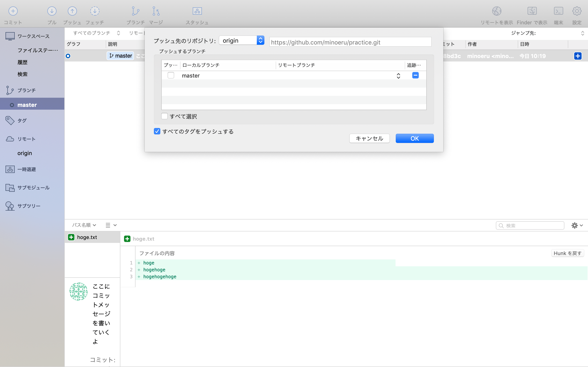This screenshot has height=367, width=588.
Task: Toggle the master tracking checkbox
Action: pos(415,75)
